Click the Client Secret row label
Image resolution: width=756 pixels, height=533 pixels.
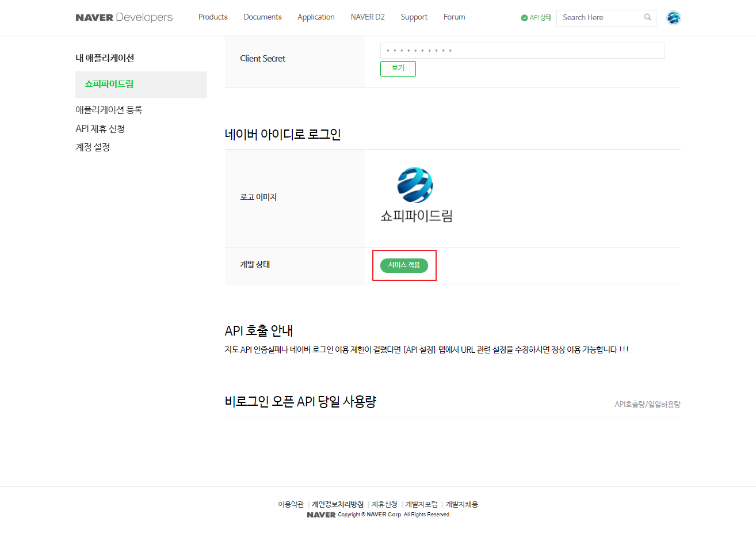[262, 59]
